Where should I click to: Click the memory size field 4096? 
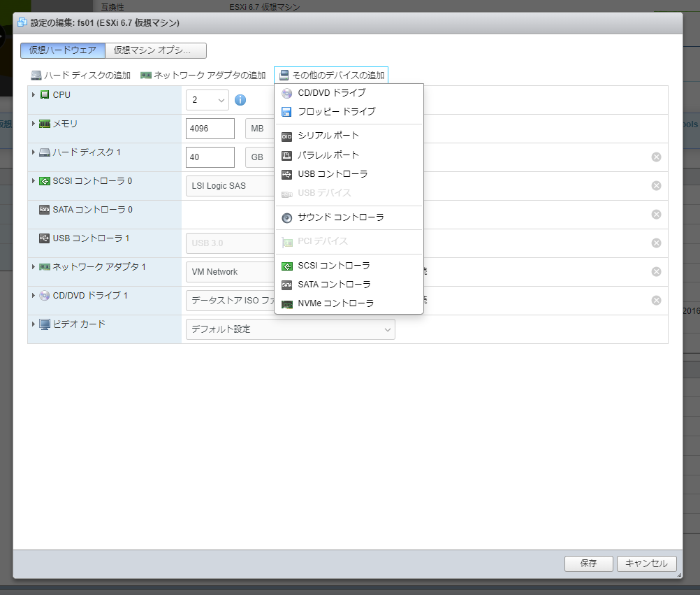click(210, 129)
